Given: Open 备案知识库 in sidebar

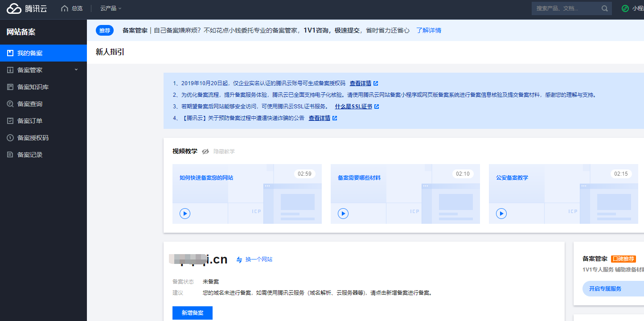Looking at the screenshot, I should [33, 87].
